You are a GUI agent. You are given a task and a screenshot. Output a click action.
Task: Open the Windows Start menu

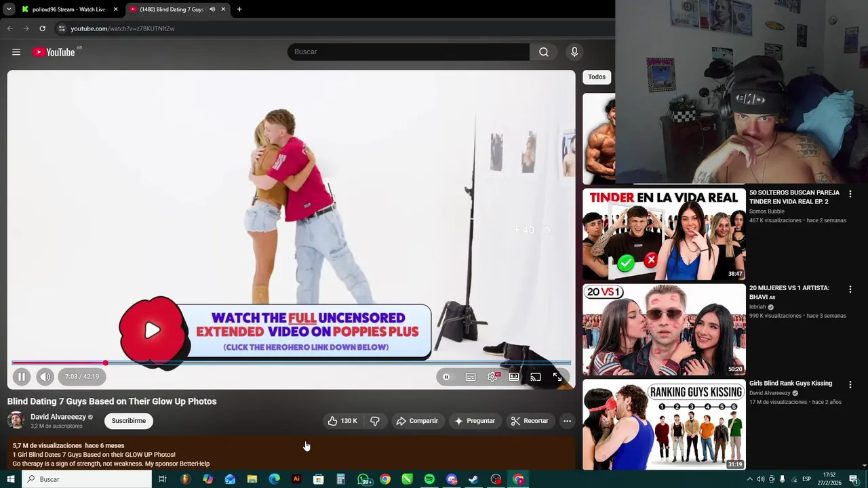click(x=10, y=479)
